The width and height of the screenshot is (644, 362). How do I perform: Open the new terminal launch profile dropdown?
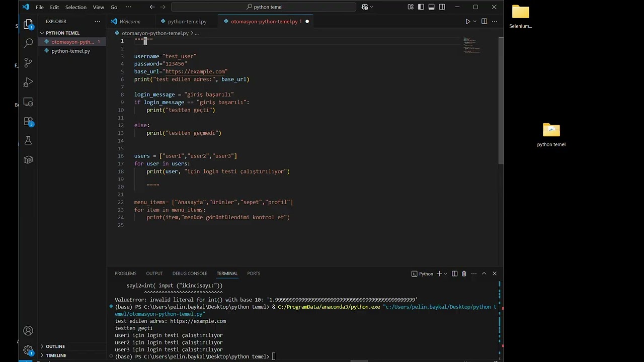click(x=446, y=274)
